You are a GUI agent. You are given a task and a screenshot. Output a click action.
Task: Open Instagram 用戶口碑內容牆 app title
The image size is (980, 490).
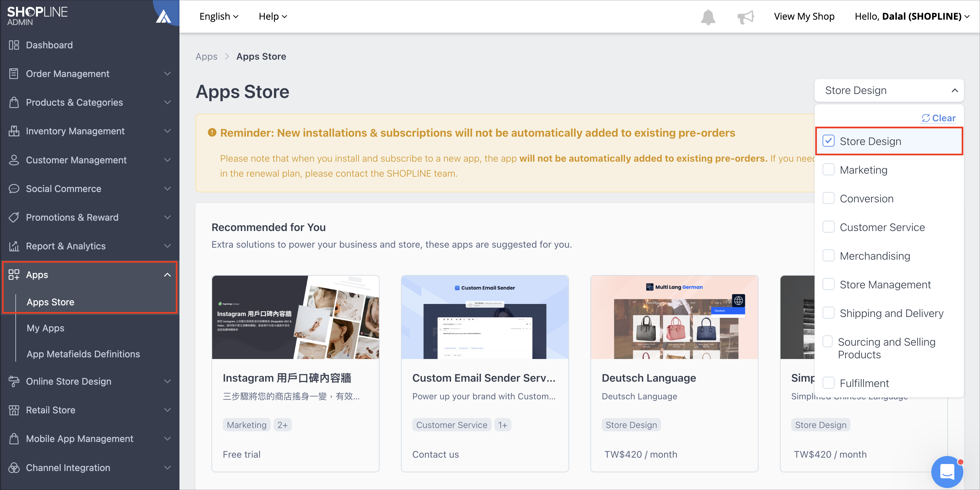click(287, 378)
